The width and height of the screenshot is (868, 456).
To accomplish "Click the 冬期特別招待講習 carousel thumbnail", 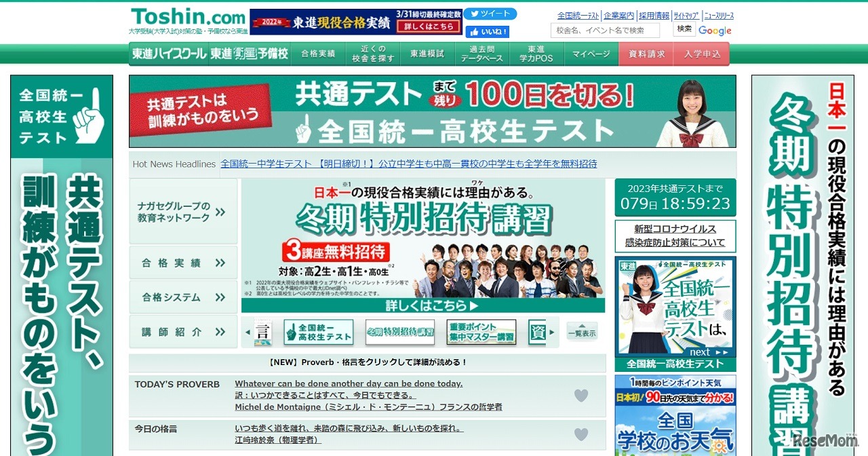I will (400, 332).
